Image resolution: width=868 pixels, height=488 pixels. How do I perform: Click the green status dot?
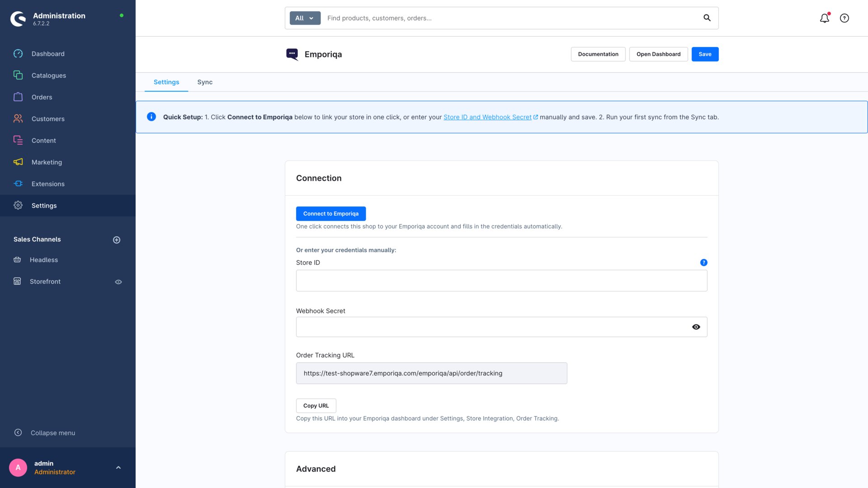coord(122,15)
